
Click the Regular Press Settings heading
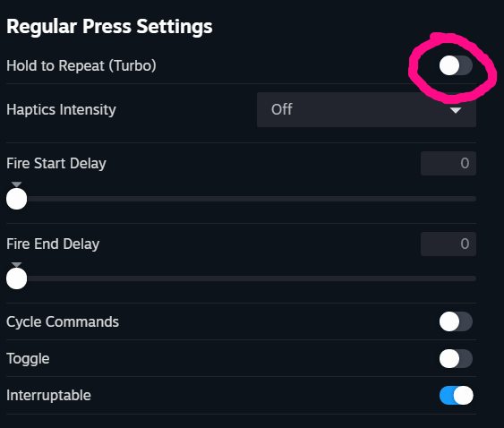coord(109,26)
